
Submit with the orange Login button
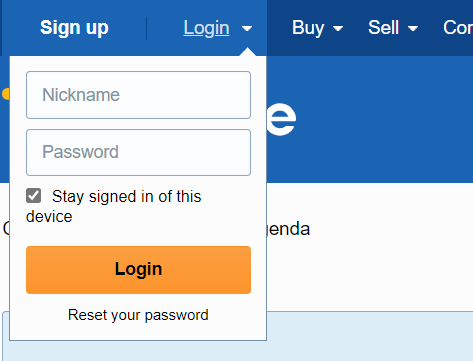coord(138,270)
